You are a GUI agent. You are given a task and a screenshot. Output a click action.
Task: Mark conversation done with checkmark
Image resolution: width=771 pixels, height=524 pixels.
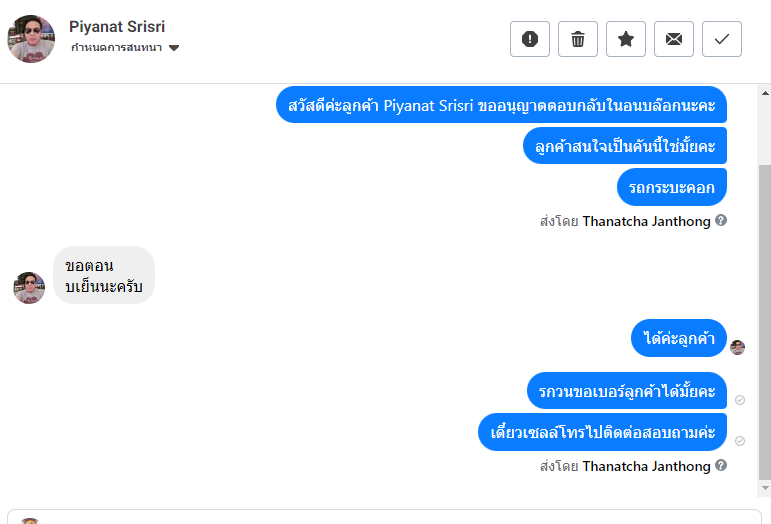click(722, 39)
